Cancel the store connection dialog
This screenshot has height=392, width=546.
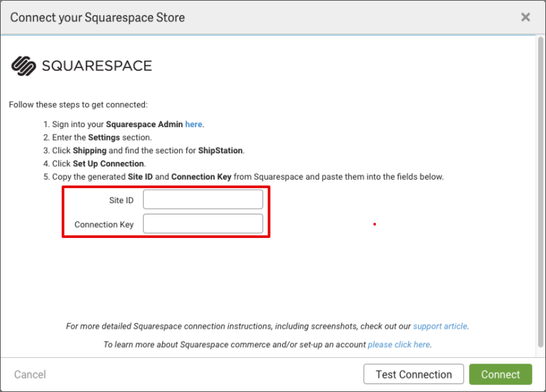pos(30,374)
